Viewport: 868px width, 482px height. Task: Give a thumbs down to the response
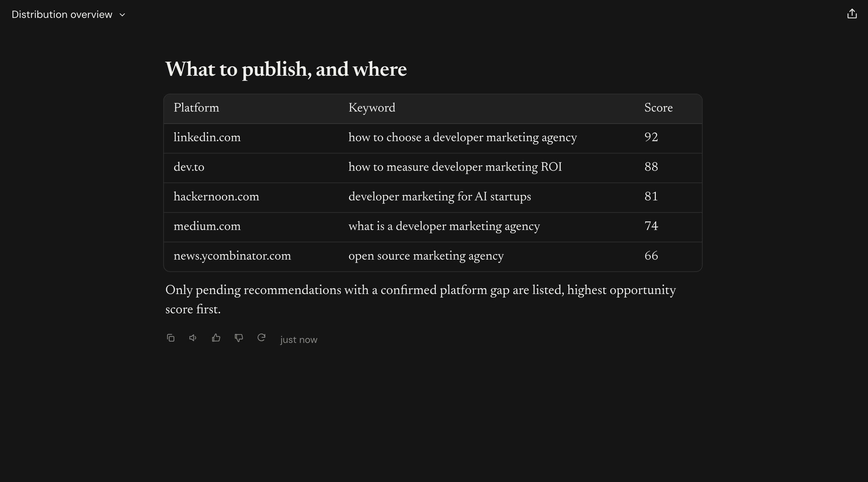(x=239, y=338)
